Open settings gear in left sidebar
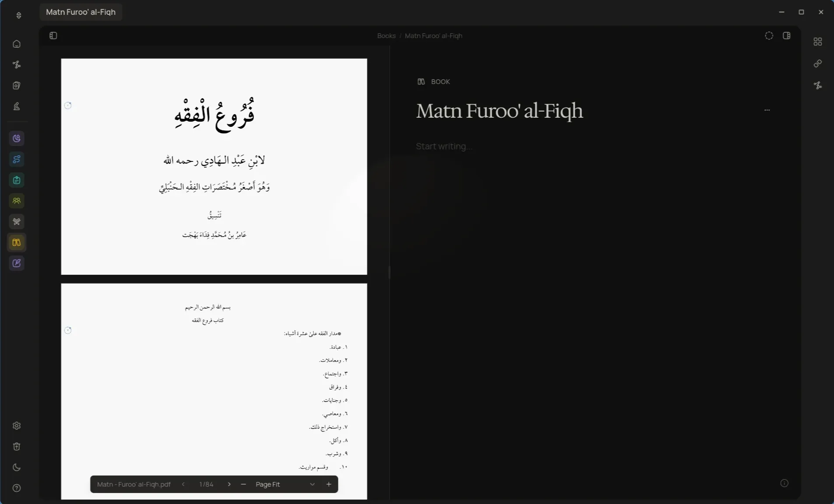This screenshot has height=504, width=834. point(17,426)
